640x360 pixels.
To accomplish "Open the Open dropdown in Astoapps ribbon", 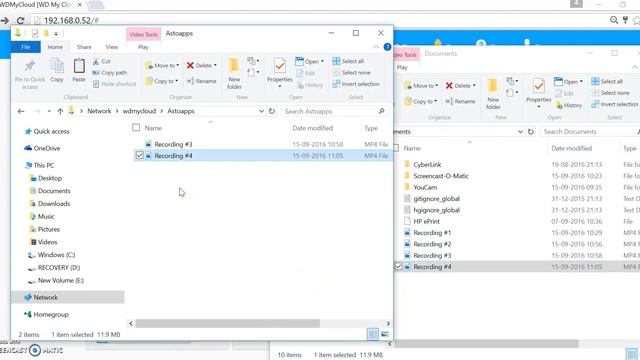I will tap(309, 61).
